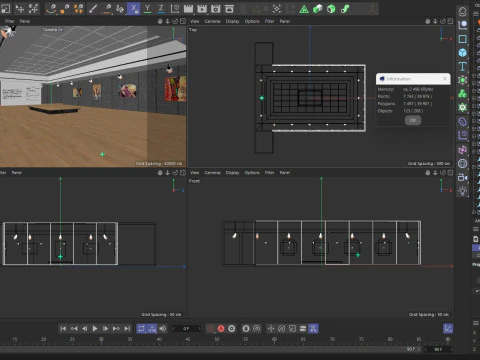Open Camera menu in Top viewport
The width and height of the screenshot is (480, 360).
pyautogui.click(x=212, y=21)
